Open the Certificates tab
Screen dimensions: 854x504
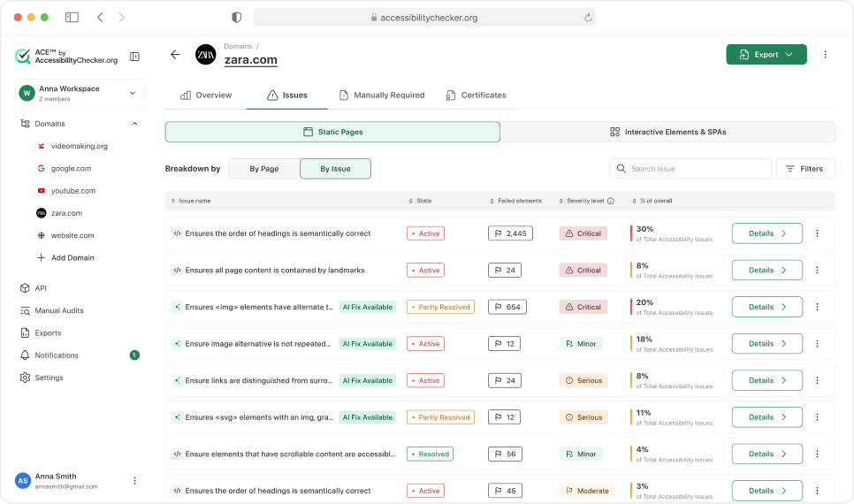click(x=476, y=95)
